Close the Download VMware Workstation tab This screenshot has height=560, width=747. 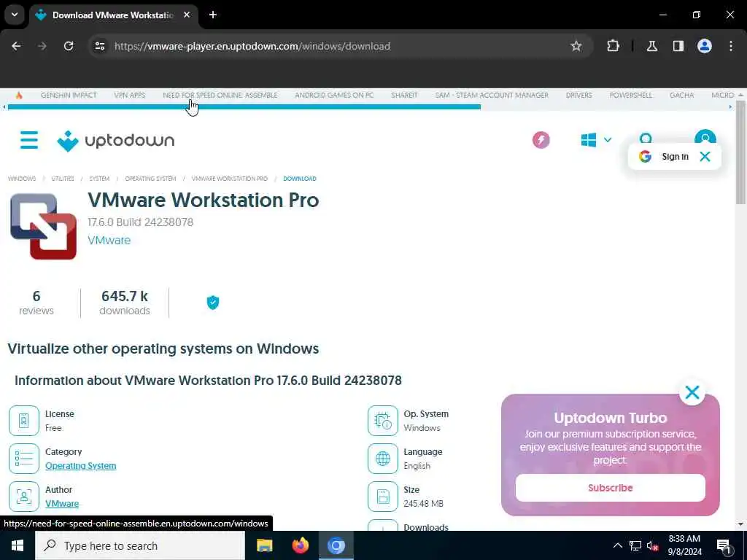tap(187, 15)
